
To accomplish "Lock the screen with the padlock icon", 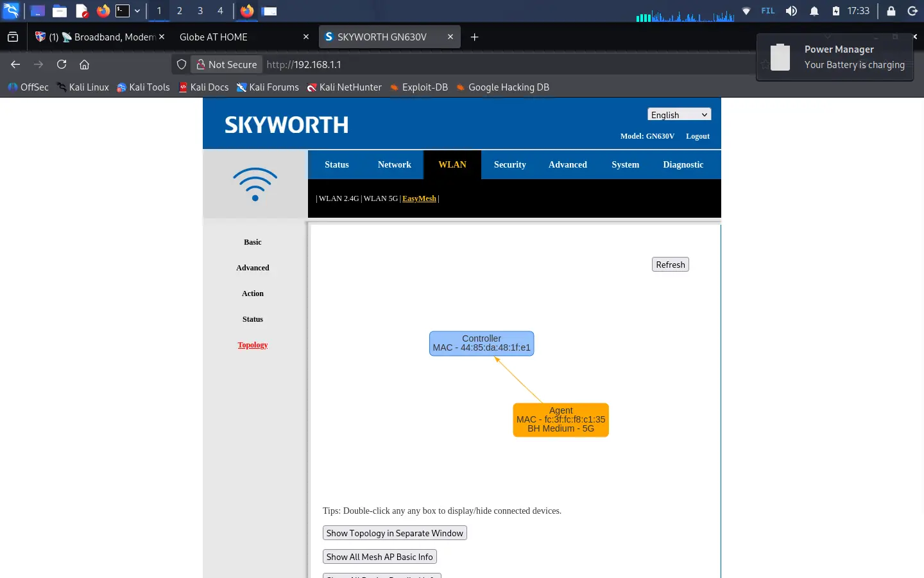I will 891,11.
